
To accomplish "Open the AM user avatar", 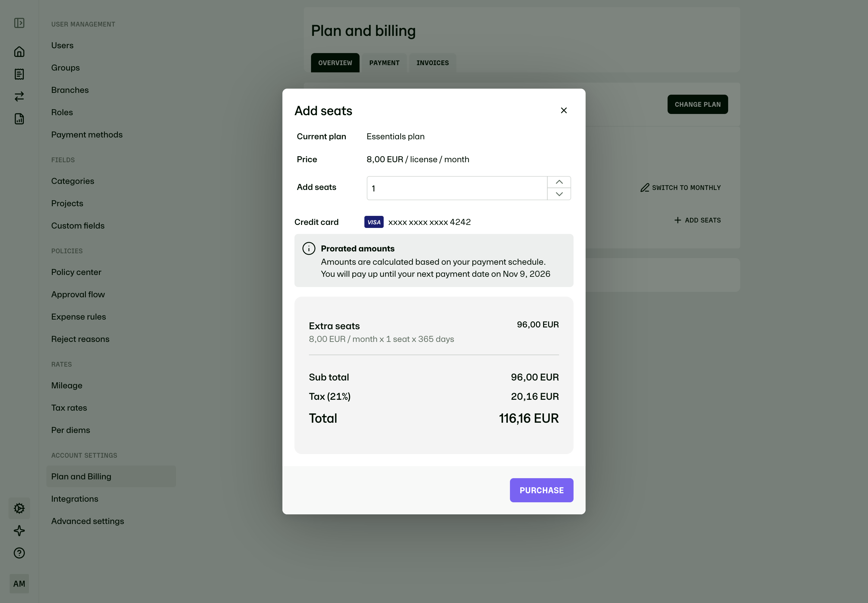I will click(x=19, y=583).
